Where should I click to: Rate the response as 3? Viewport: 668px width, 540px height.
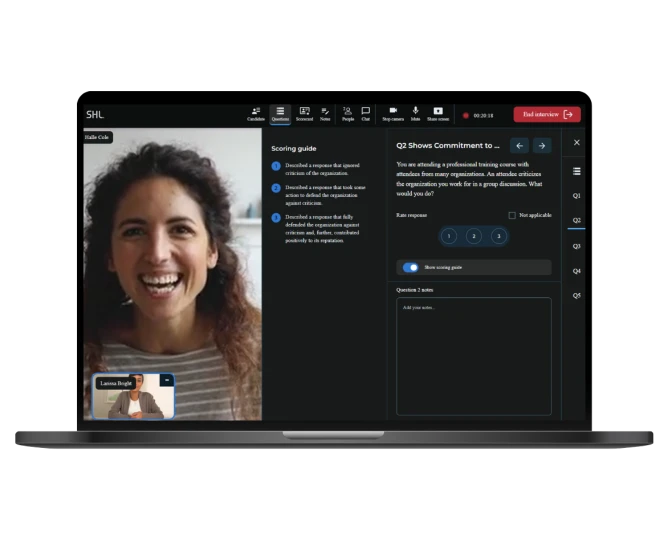[499, 236]
